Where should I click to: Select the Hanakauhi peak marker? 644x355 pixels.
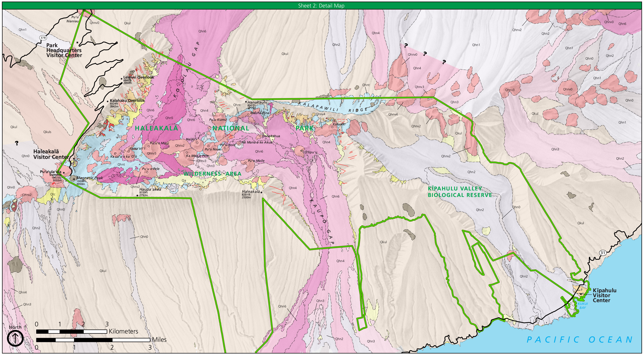click(x=246, y=102)
